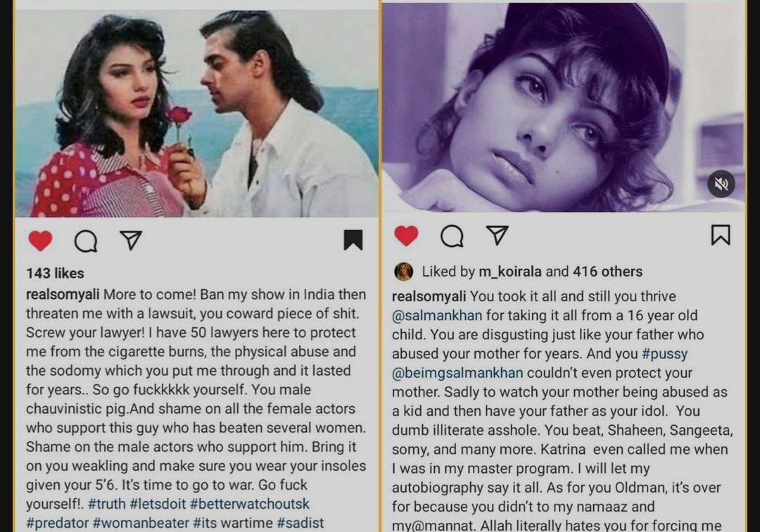Share the right post with paper plane icon

[x=497, y=235]
